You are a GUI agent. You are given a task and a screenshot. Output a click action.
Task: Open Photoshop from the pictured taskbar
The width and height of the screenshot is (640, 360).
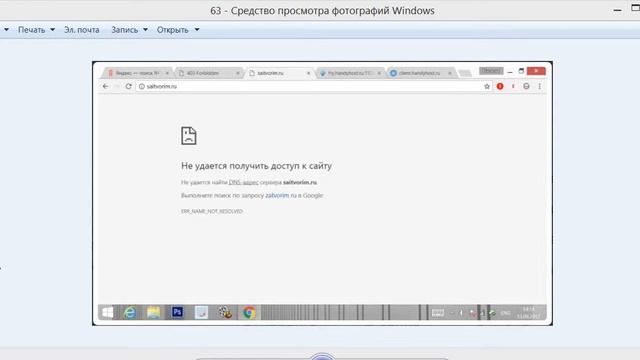click(x=177, y=312)
